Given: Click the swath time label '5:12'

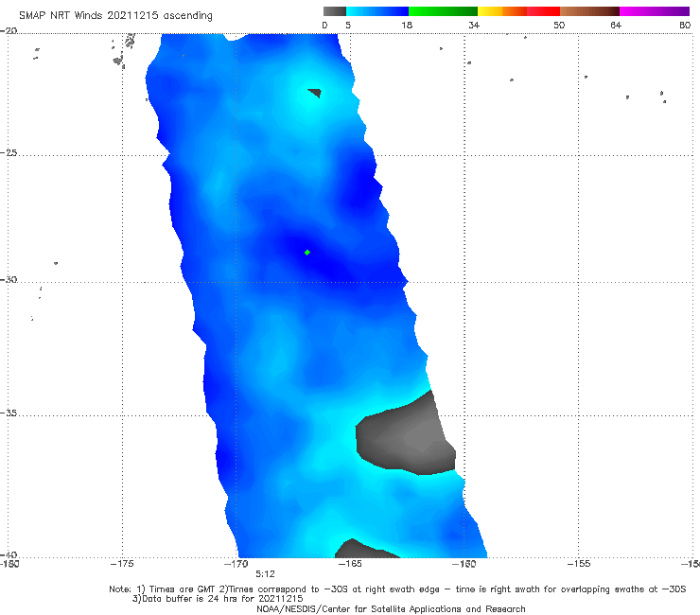Looking at the screenshot, I should point(265,574).
